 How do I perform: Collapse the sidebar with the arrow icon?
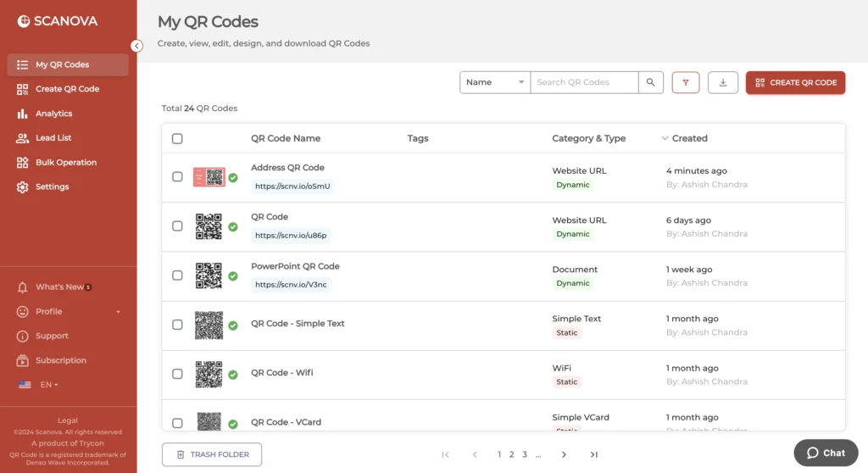tap(136, 46)
